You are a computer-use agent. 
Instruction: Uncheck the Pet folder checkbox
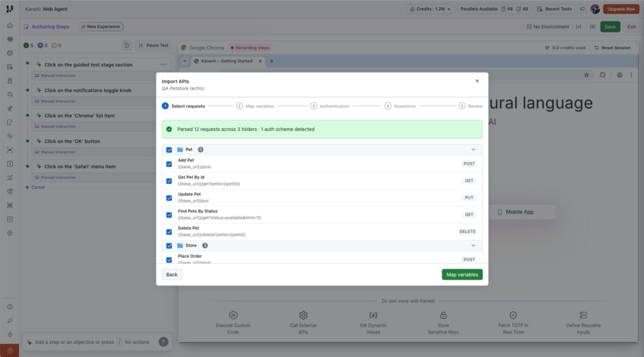point(169,150)
